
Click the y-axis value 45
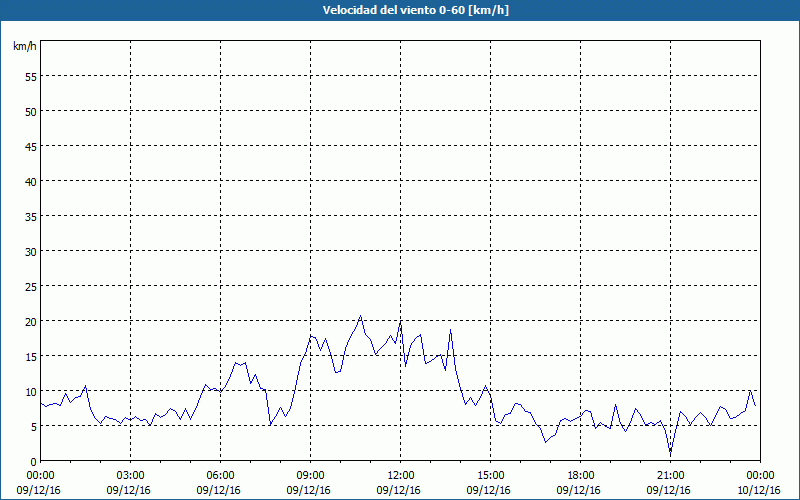pyautogui.click(x=31, y=146)
